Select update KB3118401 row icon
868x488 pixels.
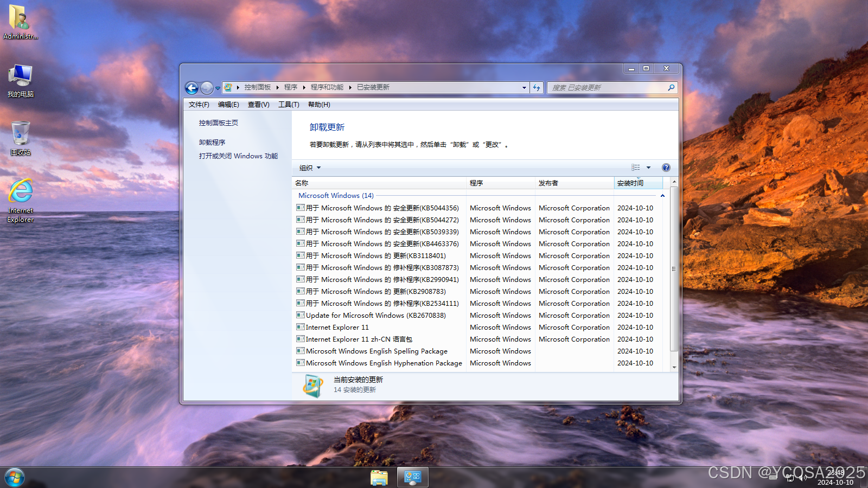(x=301, y=255)
